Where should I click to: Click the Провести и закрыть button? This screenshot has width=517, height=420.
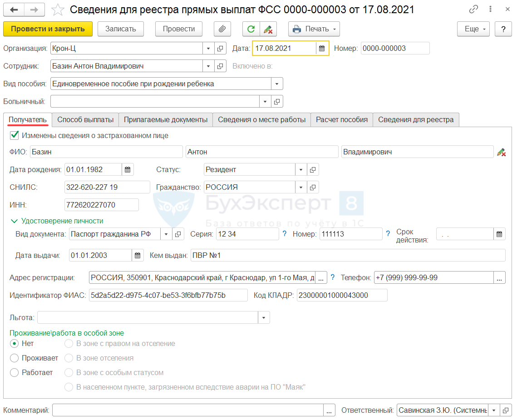[x=48, y=29]
